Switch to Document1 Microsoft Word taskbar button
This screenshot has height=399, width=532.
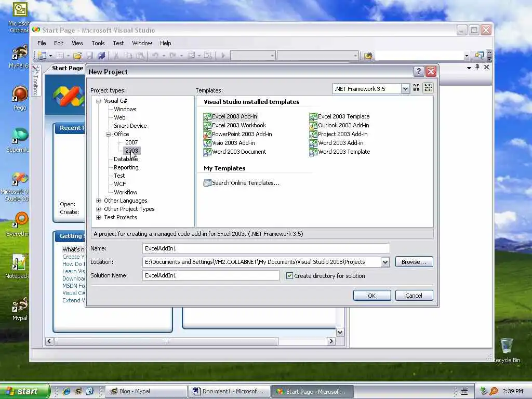click(229, 391)
